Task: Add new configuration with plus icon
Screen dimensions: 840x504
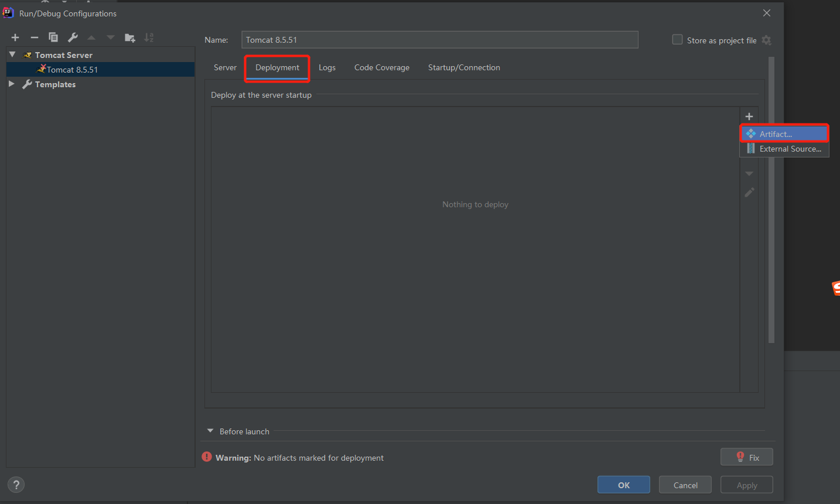Action: click(15, 37)
